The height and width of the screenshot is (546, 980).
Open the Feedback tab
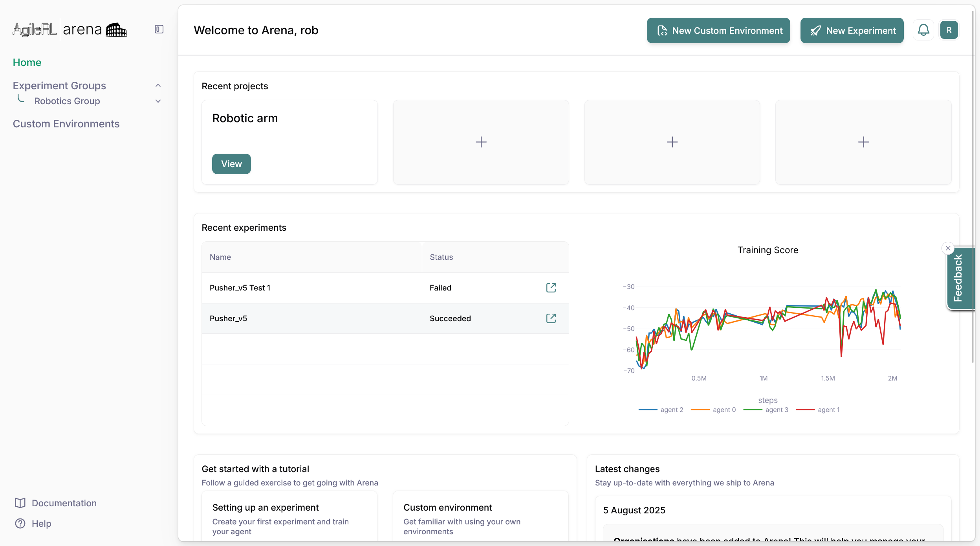(x=959, y=278)
